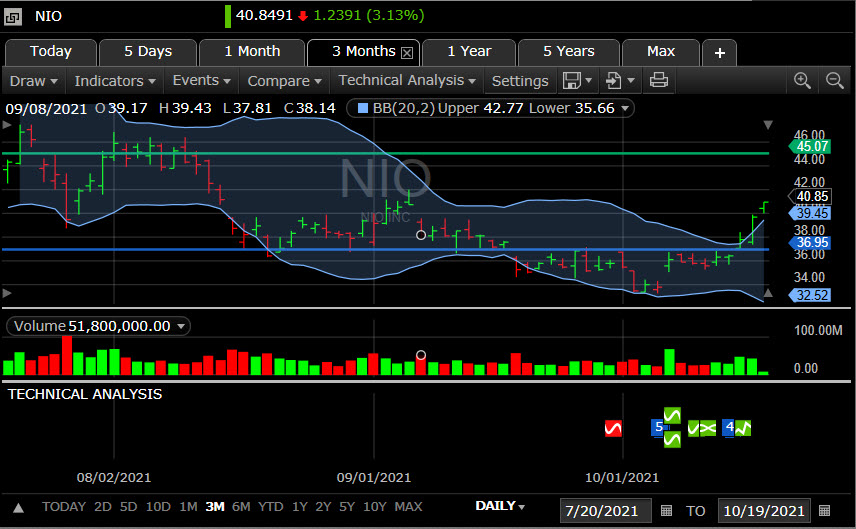Open the export icon dropdown arrow
The height and width of the screenshot is (529, 856).
click(x=631, y=81)
